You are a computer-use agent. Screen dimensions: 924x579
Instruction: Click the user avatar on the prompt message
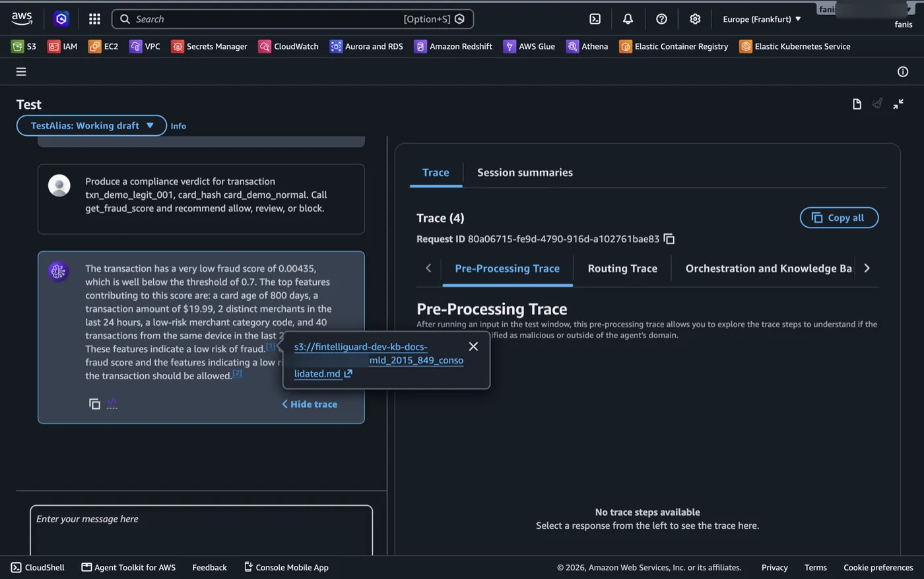tap(59, 185)
